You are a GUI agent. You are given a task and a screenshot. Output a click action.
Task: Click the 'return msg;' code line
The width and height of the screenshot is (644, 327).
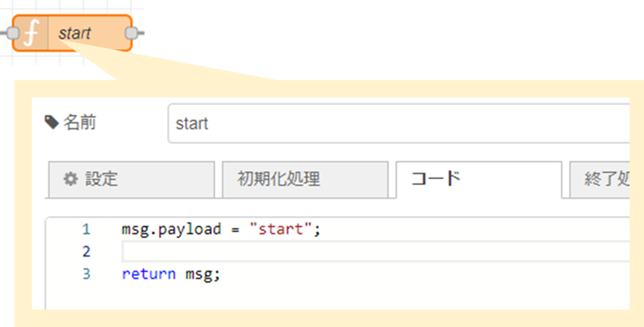tap(172, 273)
